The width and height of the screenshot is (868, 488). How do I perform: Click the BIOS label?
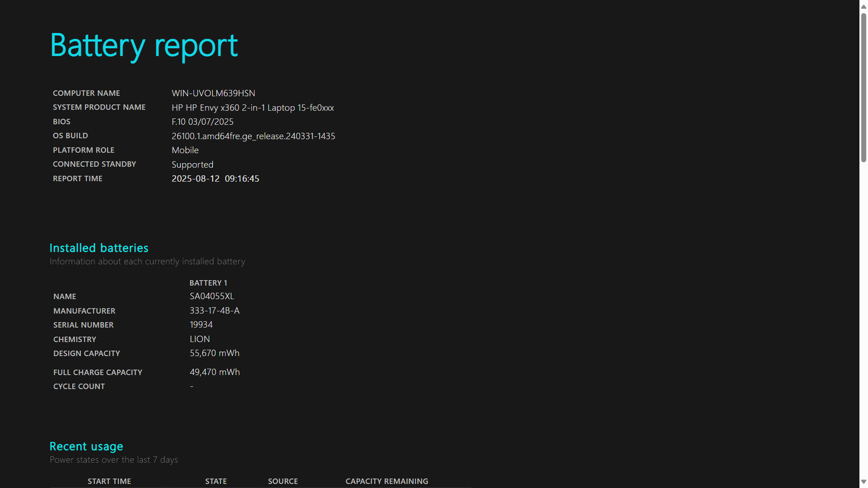[x=61, y=121]
